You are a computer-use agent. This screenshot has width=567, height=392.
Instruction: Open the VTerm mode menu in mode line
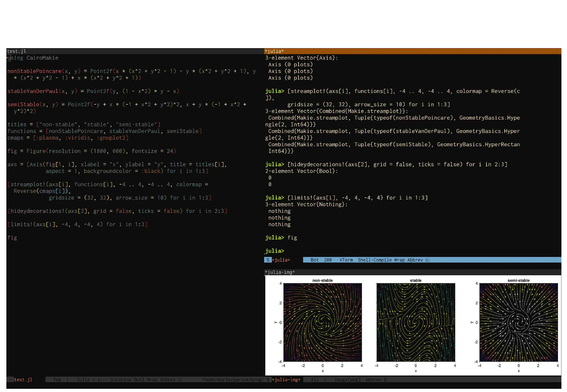[x=346, y=260]
